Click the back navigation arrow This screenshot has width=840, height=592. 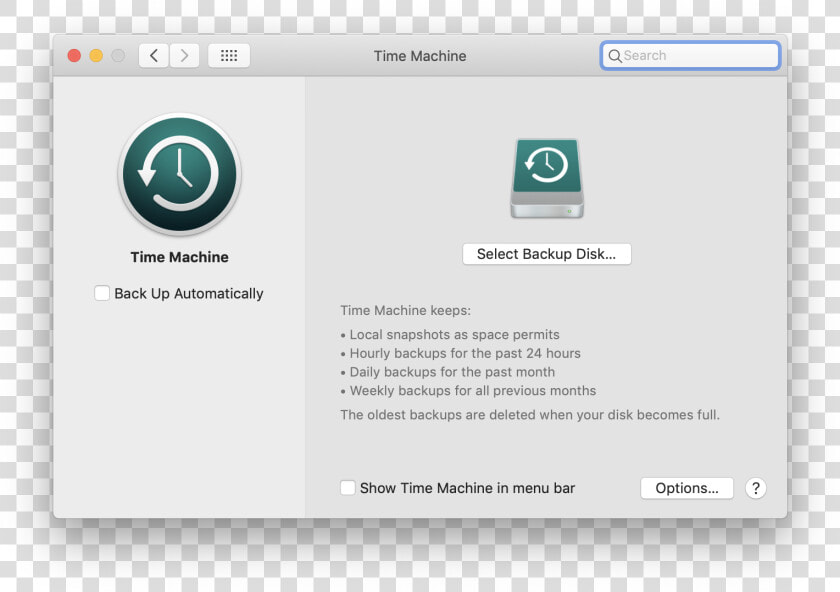[x=154, y=56]
